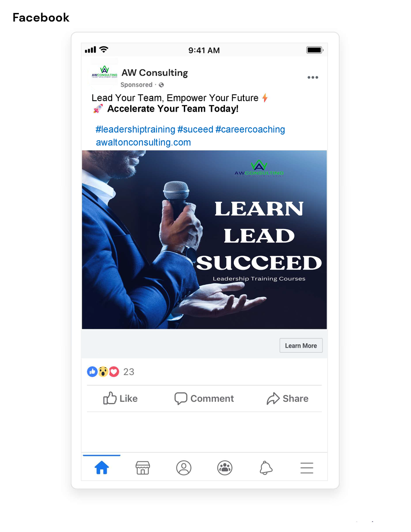Open the Learn Lead Succeed ad image
Image resolution: width=411 pixels, height=532 pixels.
(204, 240)
